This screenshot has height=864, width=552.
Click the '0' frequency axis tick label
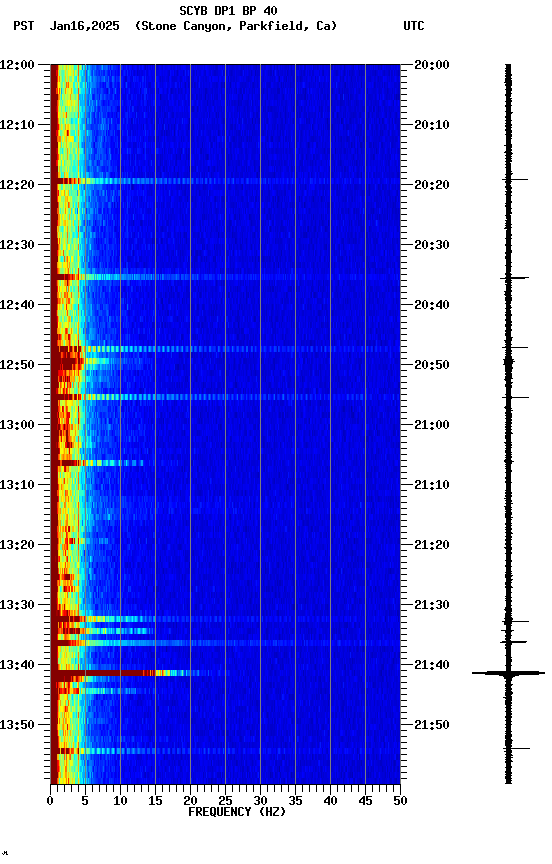click(51, 802)
